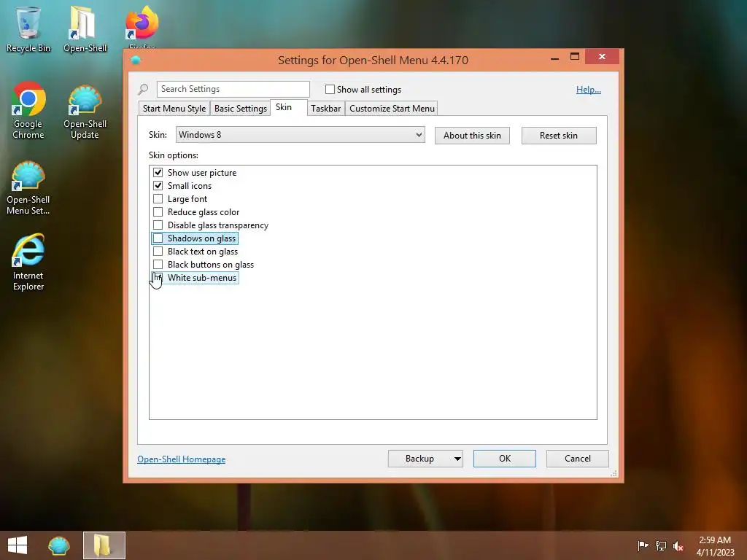This screenshot has width=747, height=560.
Task: Enable Shadows on glass
Action: (158, 238)
